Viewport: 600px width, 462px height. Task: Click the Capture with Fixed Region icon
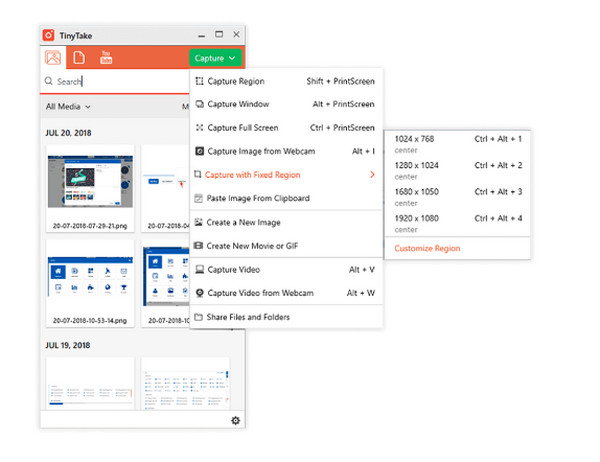click(x=198, y=175)
